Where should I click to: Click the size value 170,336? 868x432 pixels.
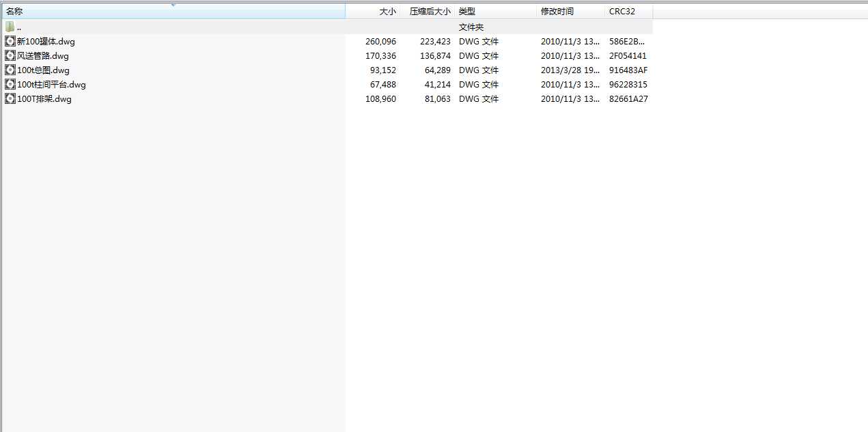click(x=380, y=56)
